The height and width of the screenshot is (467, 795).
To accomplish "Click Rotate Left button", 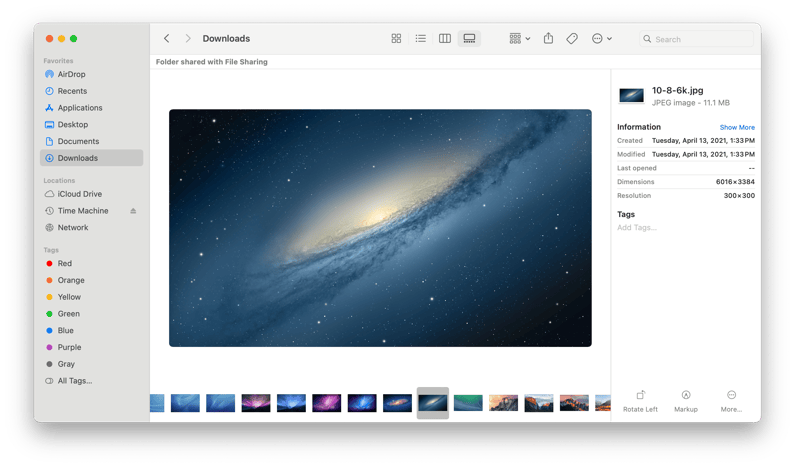I will pyautogui.click(x=640, y=401).
